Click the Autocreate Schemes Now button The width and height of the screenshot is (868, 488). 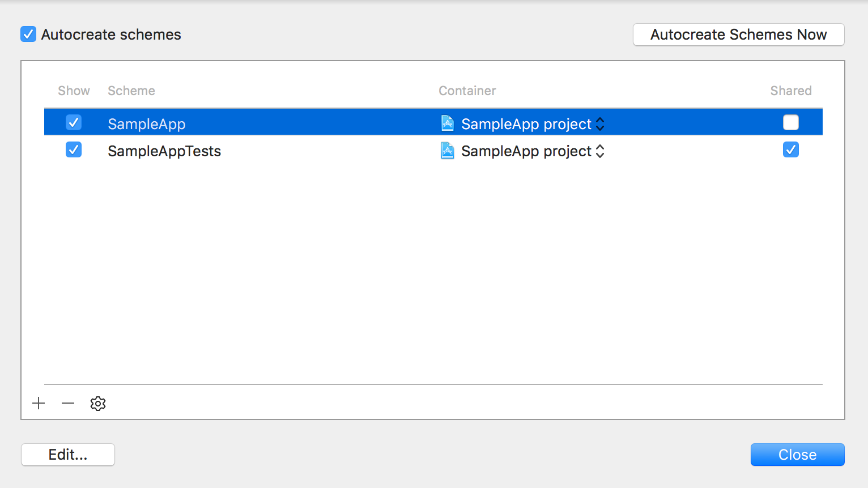click(738, 35)
